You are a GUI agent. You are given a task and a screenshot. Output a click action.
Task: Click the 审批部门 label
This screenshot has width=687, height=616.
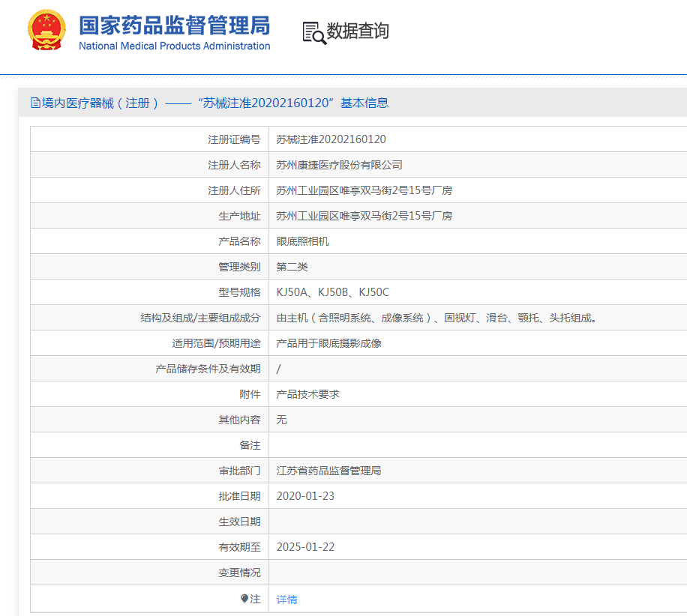[x=239, y=471]
